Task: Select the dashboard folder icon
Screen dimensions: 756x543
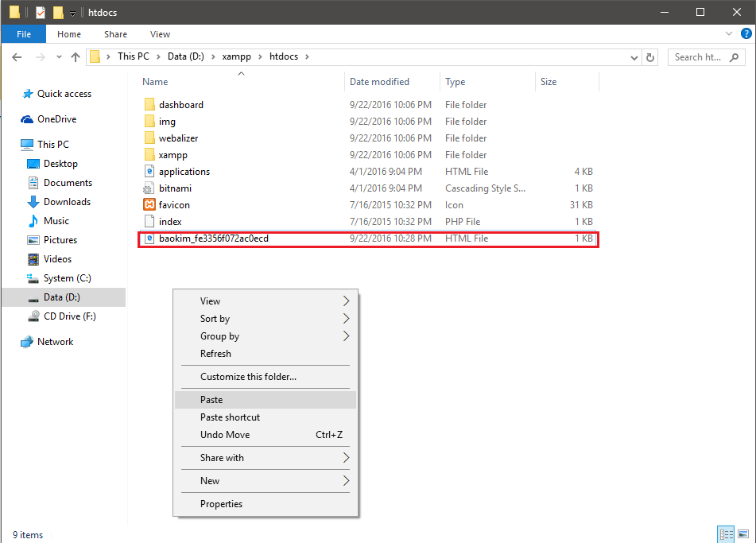Action: (x=149, y=105)
